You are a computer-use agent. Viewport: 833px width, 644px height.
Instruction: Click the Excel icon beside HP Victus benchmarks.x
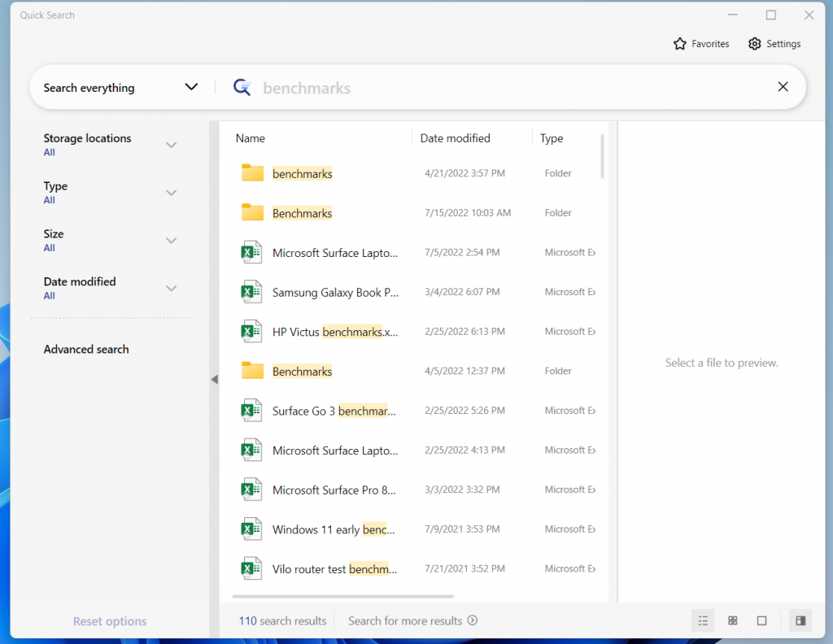coord(251,331)
